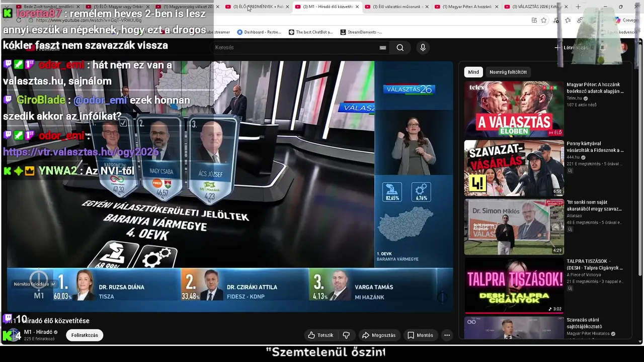Add page to favorites with star icon
Image resolution: width=644 pixels, height=362 pixels.
click(544, 20)
